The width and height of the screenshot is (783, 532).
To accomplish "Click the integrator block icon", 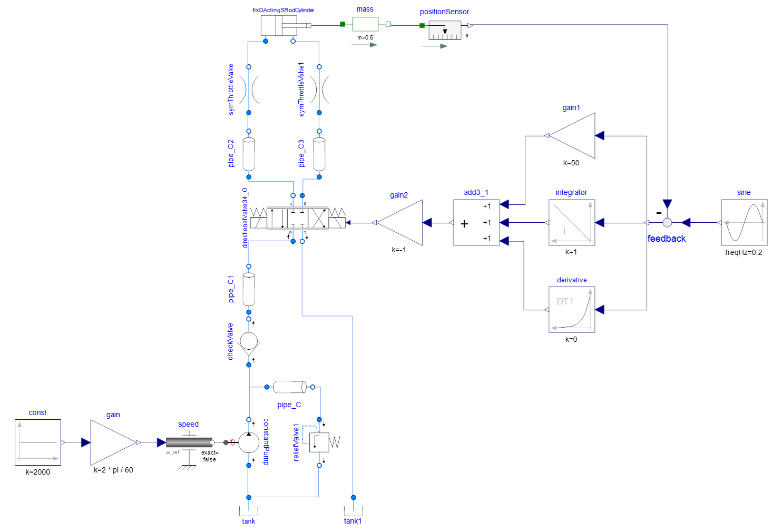I will (x=571, y=222).
